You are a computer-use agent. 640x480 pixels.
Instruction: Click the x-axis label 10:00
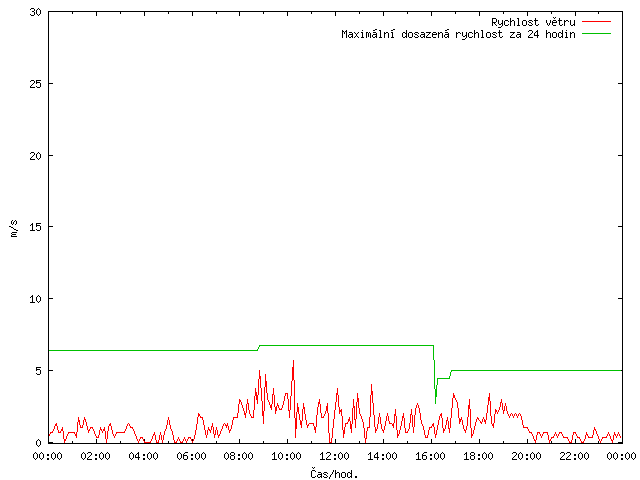(287, 456)
